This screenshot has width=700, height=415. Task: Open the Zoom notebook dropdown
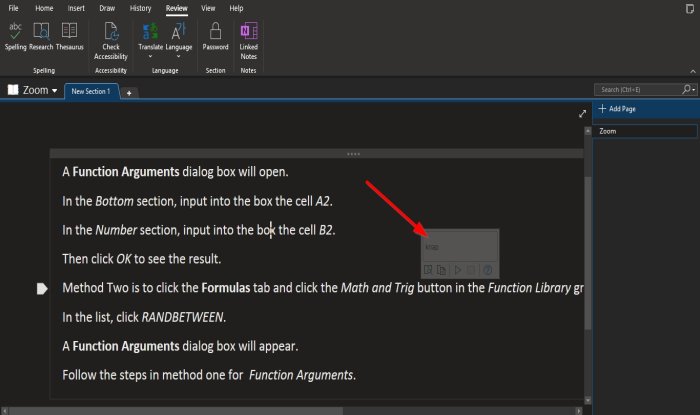[x=33, y=90]
